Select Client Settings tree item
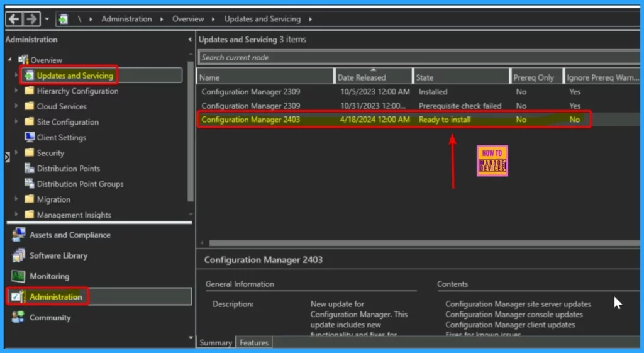The image size is (644, 353). (x=61, y=138)
